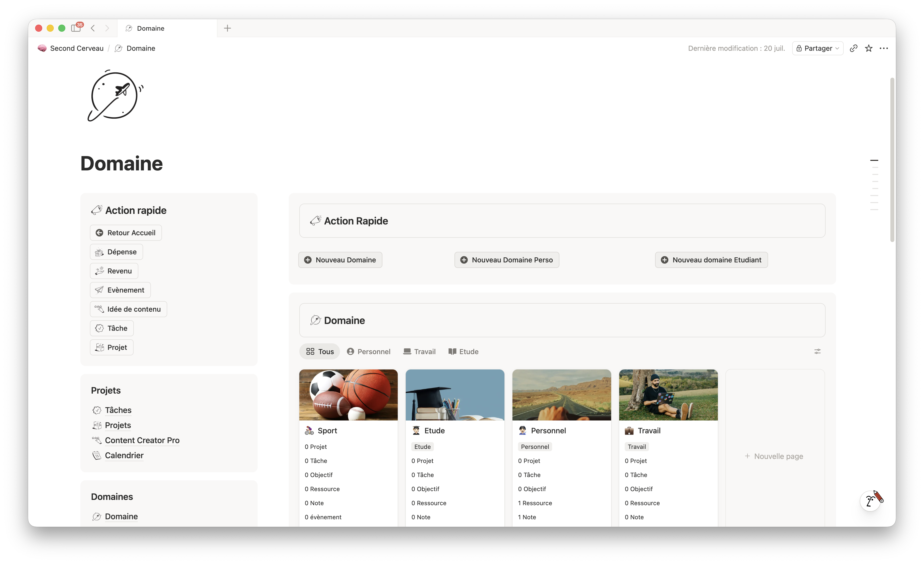
Task: Click the Nouveau Domaine Perso button
Action: [x=507, y=260]
